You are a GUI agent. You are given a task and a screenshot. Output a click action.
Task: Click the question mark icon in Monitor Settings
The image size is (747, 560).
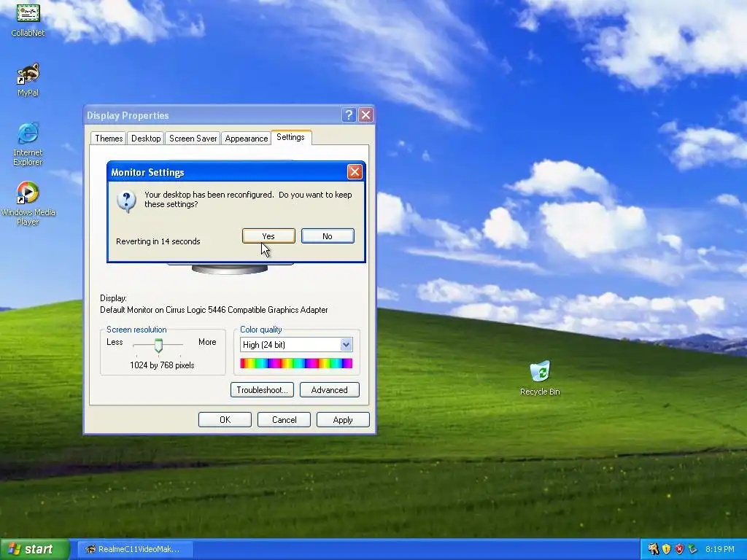click(127, 201)
